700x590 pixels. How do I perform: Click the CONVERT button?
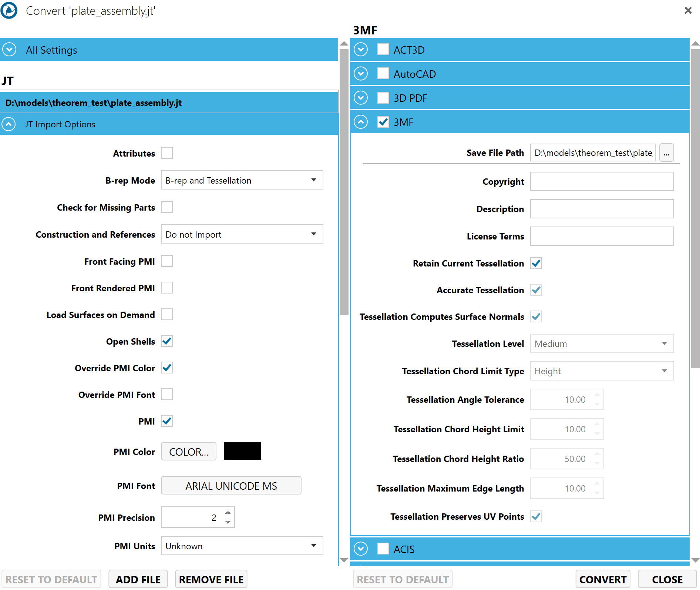click(603, 579)
